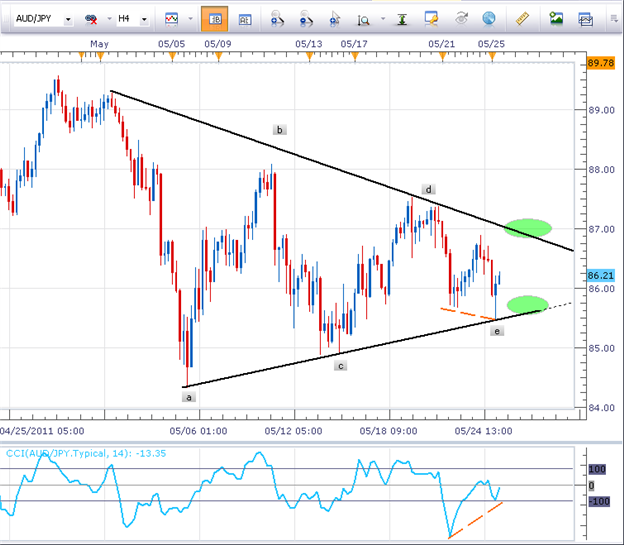
Task: Expand the arrow next to unlink icon
Action: pyautogui.click(x=109, y=19)
